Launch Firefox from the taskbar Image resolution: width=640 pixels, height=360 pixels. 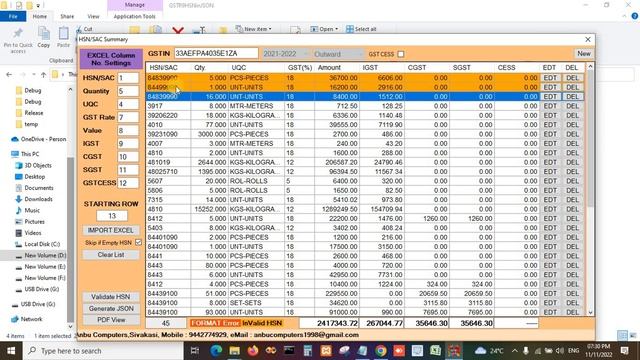(x=253, y=351)
